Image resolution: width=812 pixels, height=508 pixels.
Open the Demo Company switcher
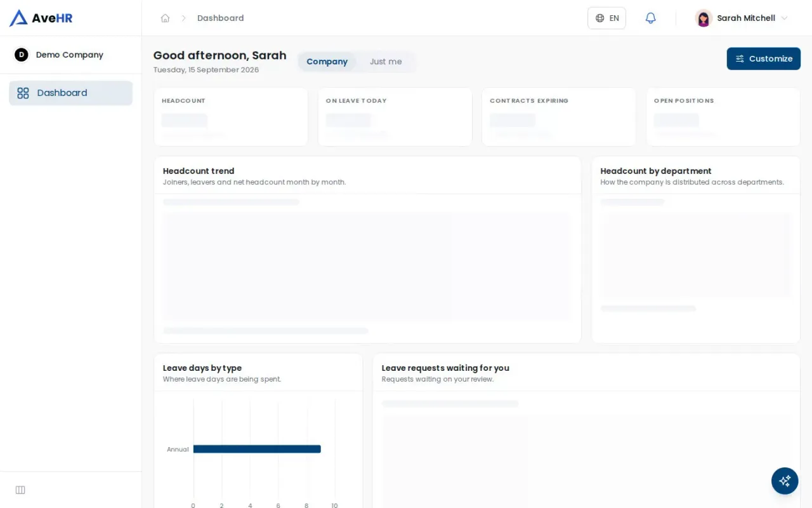70,55
